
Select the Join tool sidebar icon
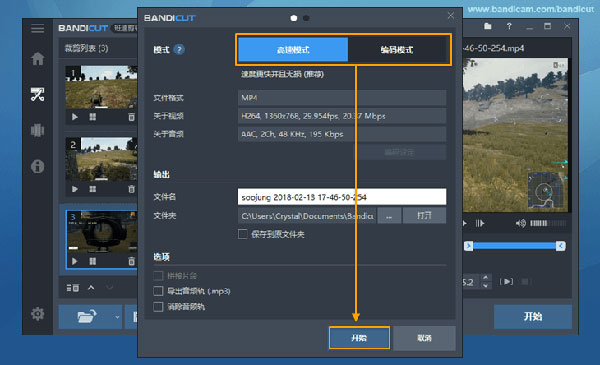(x=38, y=130)
